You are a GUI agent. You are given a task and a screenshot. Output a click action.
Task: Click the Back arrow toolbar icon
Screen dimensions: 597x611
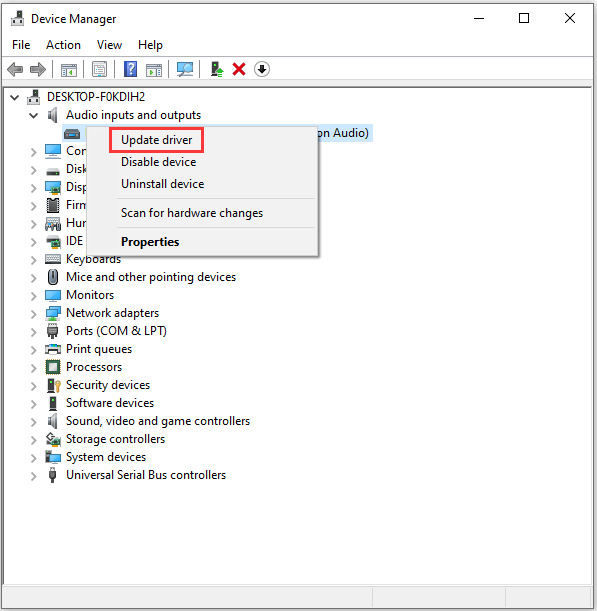pos(15,70)
